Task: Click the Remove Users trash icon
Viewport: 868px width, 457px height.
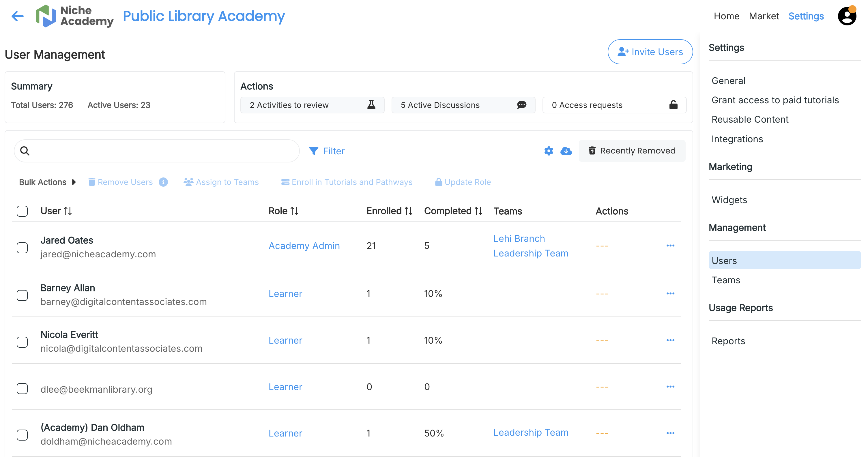Action: pos(92,182)
